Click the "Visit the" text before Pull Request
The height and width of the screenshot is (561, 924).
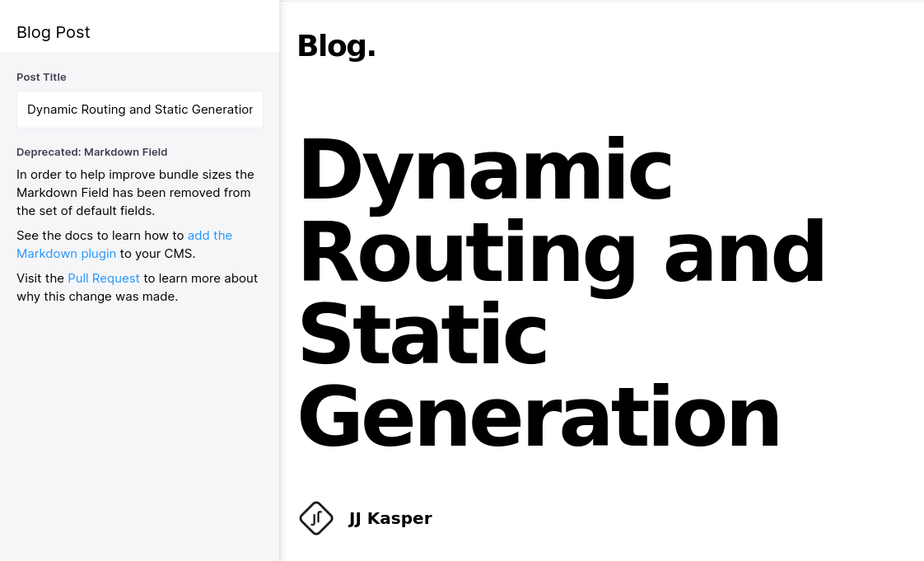point(40,278)
